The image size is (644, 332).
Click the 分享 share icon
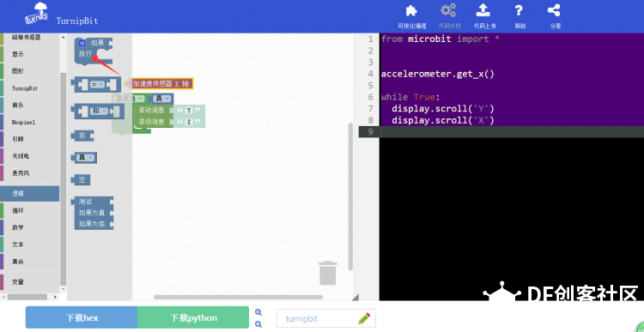coord(555,16)
